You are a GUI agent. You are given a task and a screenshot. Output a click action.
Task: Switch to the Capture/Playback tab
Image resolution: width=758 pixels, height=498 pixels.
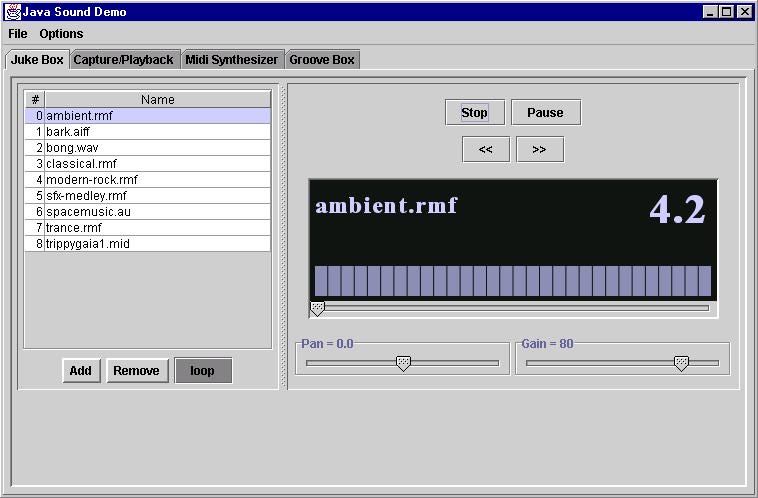point(123,60)
